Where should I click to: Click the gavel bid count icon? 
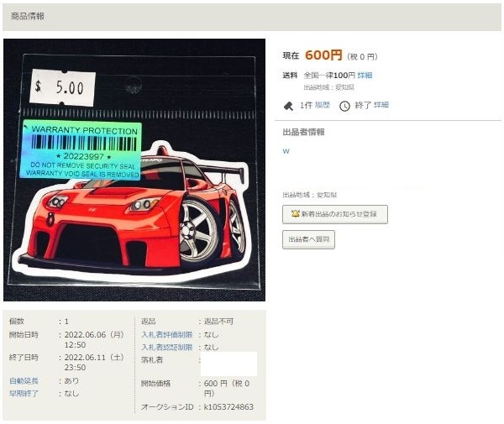coord(288,106)
